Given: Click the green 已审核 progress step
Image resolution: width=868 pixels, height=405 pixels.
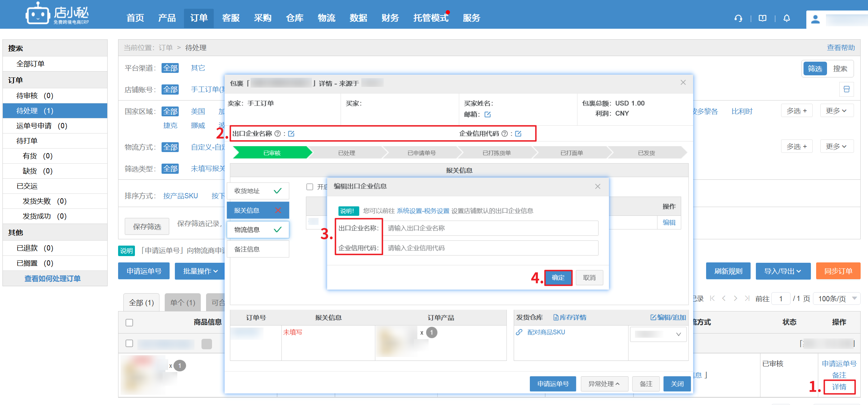Looking at the screenshot, I should [272, 153].
